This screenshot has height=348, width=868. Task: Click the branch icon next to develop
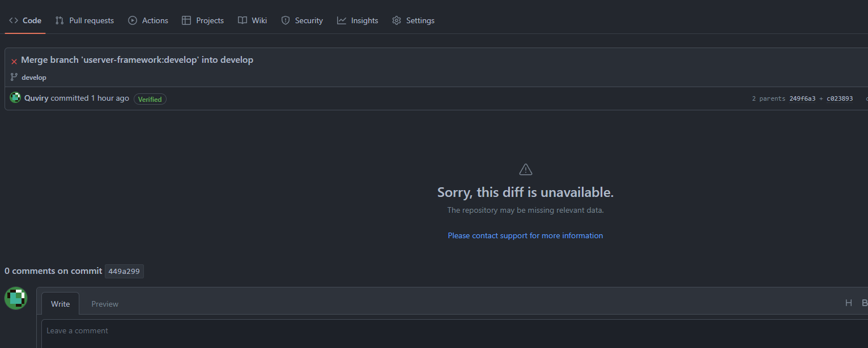14,77
